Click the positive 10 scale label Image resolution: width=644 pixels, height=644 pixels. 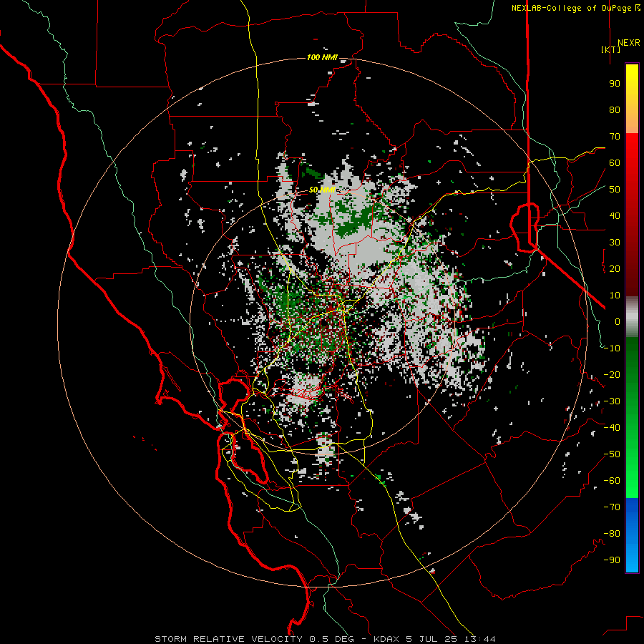pyautogui.click(x=615, y=296)
